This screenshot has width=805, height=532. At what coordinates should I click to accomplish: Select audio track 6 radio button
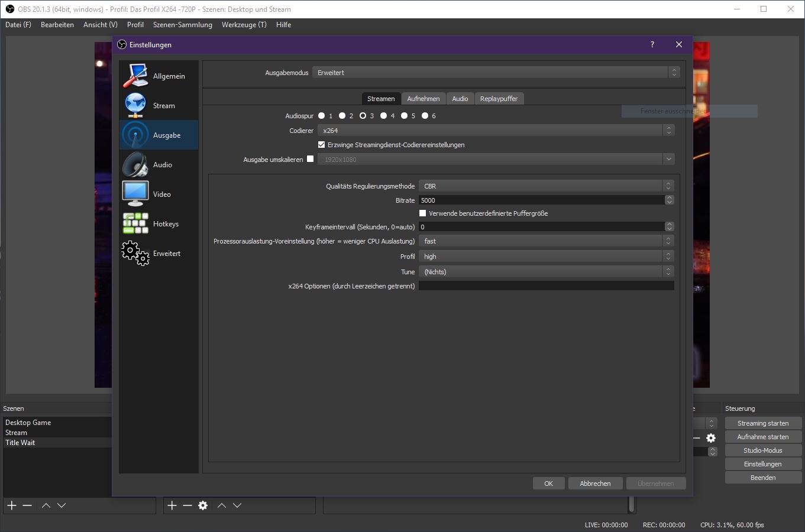pyautogui.click(x=425, y=116)
